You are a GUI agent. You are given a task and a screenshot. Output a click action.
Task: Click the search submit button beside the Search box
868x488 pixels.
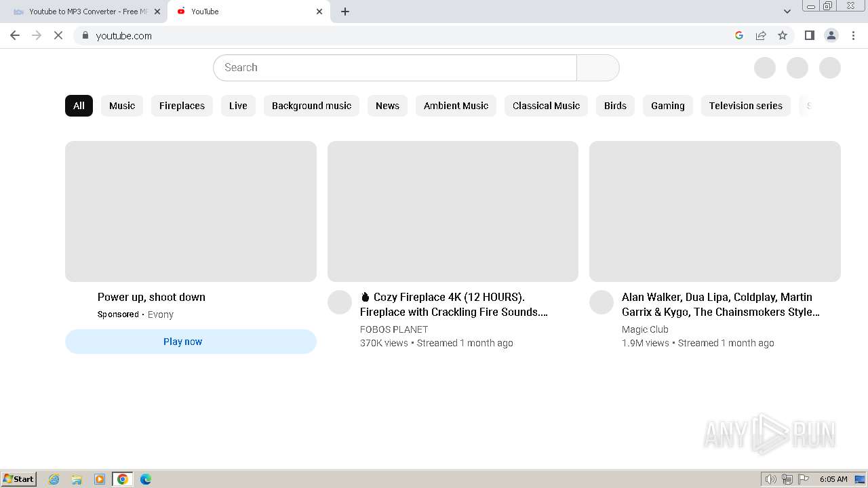click(597, 68)
